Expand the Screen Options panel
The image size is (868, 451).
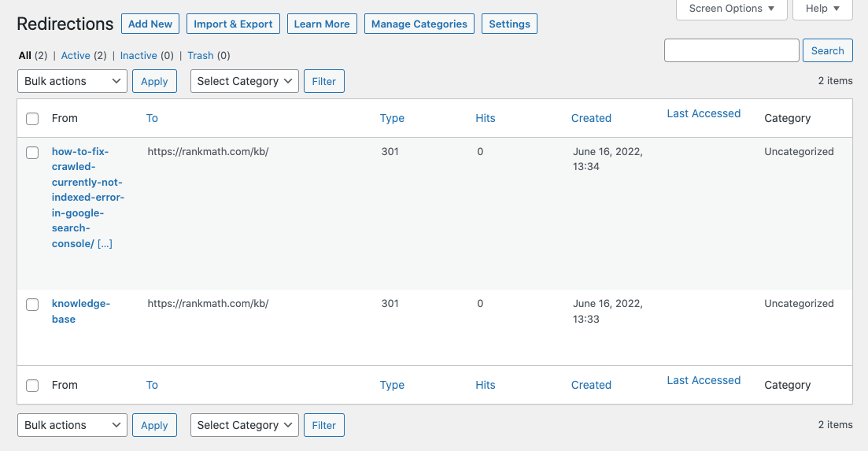point(731,9)
